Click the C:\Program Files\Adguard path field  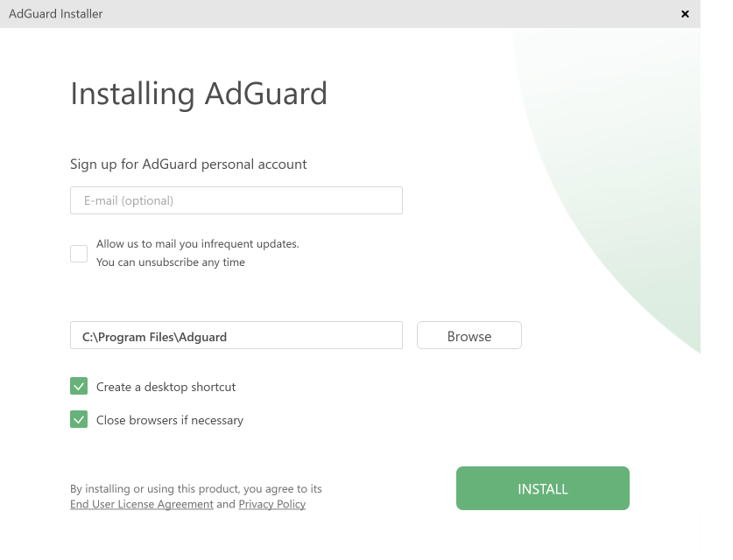(236, 336)
